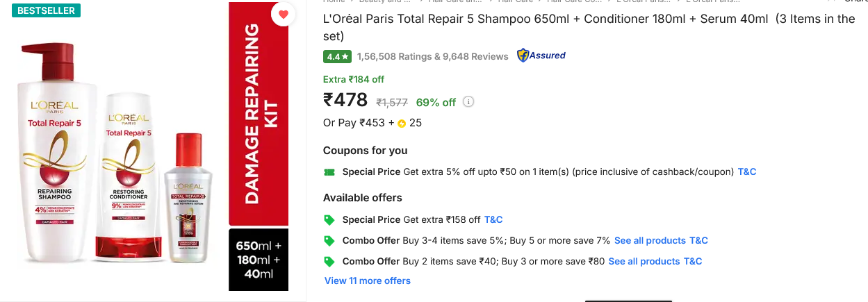868x302 pixels.
Task: Click the tag icon beside ₹158 off offer
Action: point(329,219)
